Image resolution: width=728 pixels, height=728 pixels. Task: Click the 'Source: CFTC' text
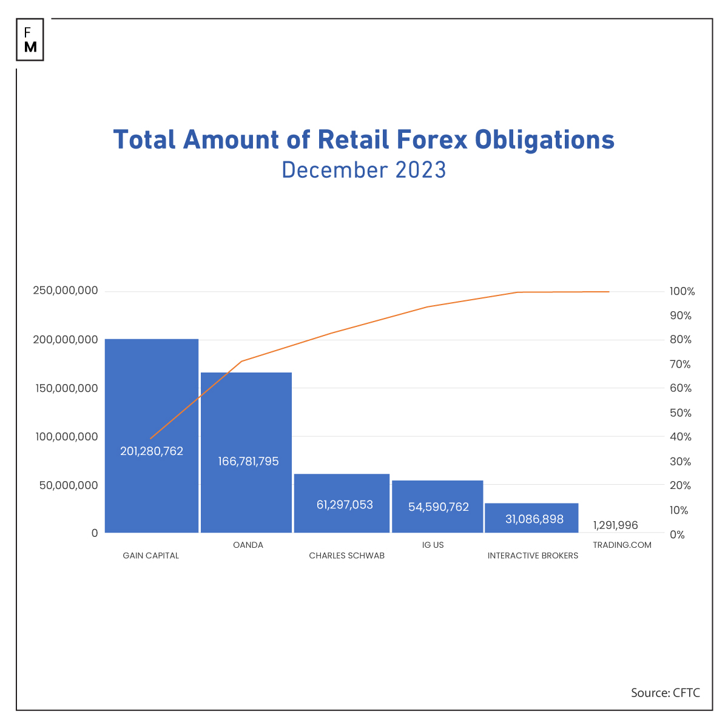[665, 693]
